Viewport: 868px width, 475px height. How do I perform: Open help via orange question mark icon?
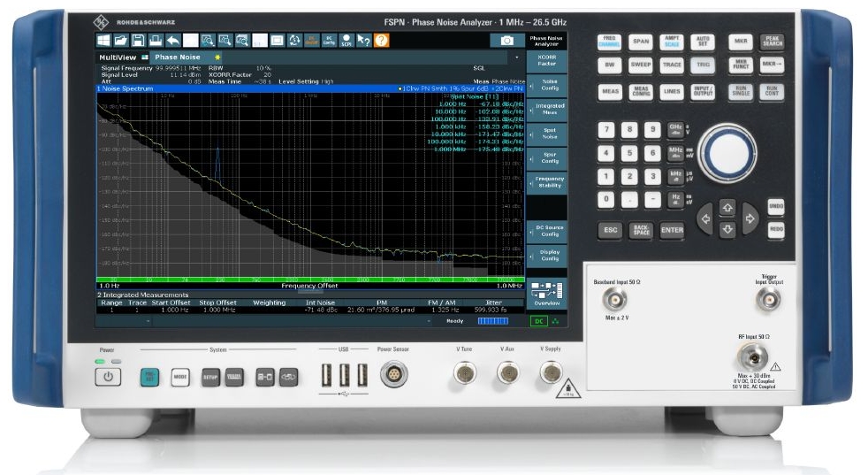click(381, 41)
